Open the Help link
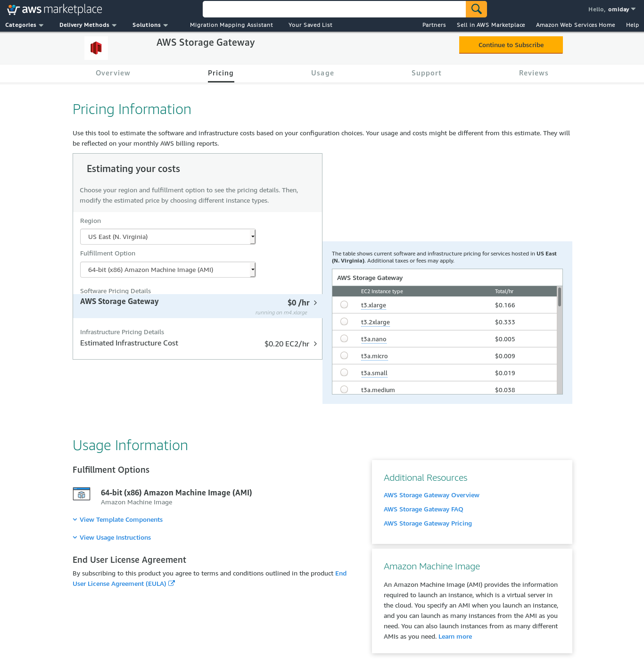The height and width of the screenshot is (666, 644). pos(632,25)
